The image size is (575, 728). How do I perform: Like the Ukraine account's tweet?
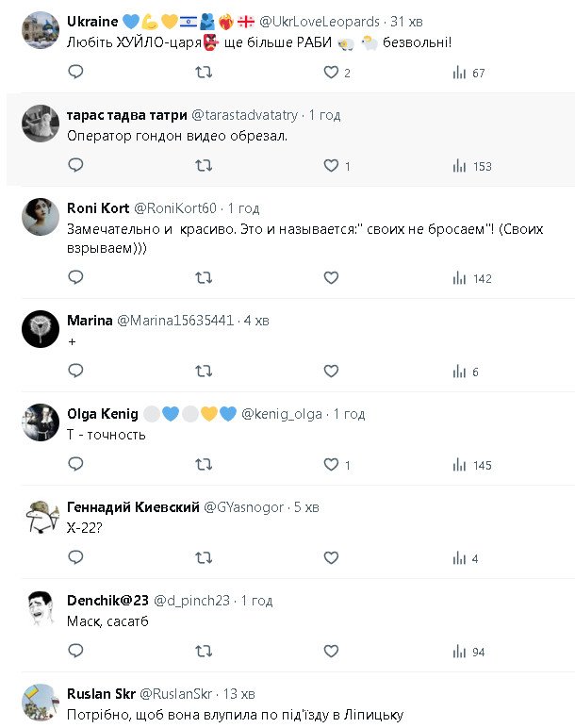(331, 73)
